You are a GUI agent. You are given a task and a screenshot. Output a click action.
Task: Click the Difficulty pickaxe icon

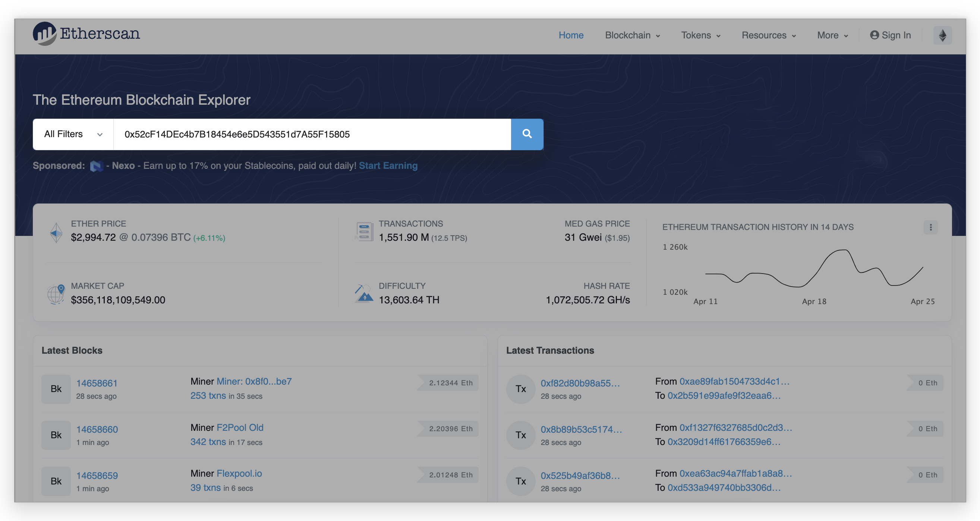[364, 293]
